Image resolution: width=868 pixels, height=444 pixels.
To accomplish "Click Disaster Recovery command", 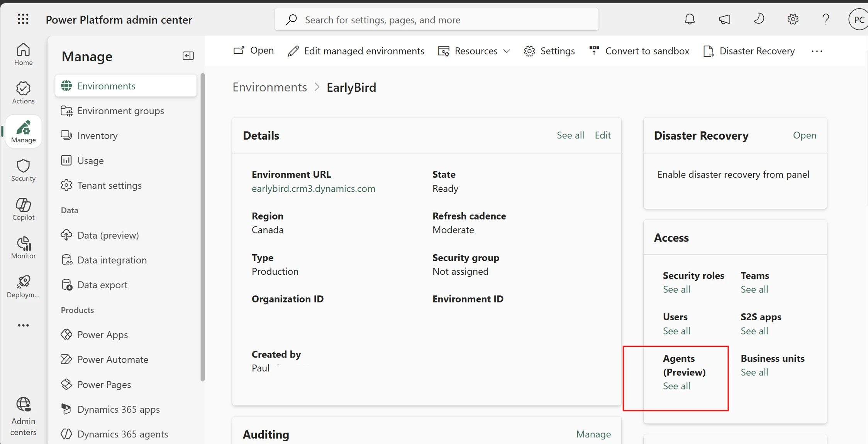I will tap(749, 51).
